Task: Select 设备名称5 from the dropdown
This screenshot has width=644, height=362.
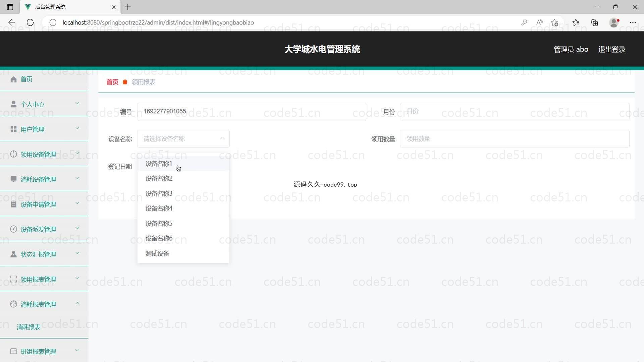Action: [x=183, y=223]
